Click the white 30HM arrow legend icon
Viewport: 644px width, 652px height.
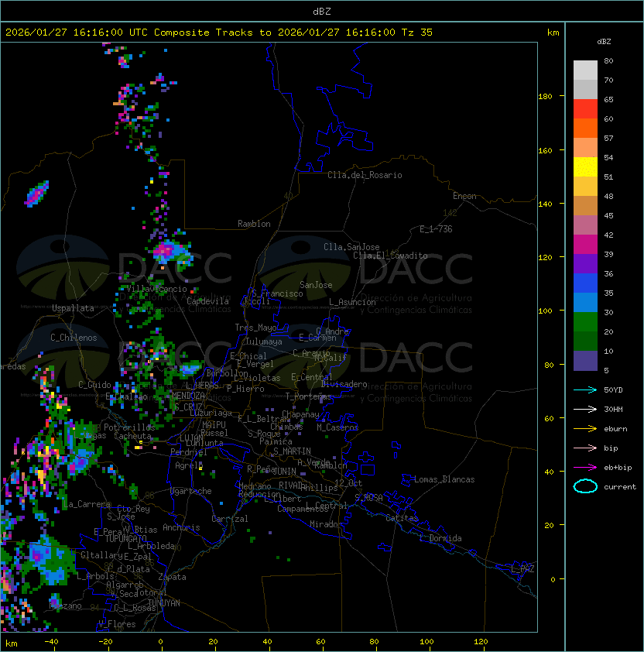coord(585,410)
